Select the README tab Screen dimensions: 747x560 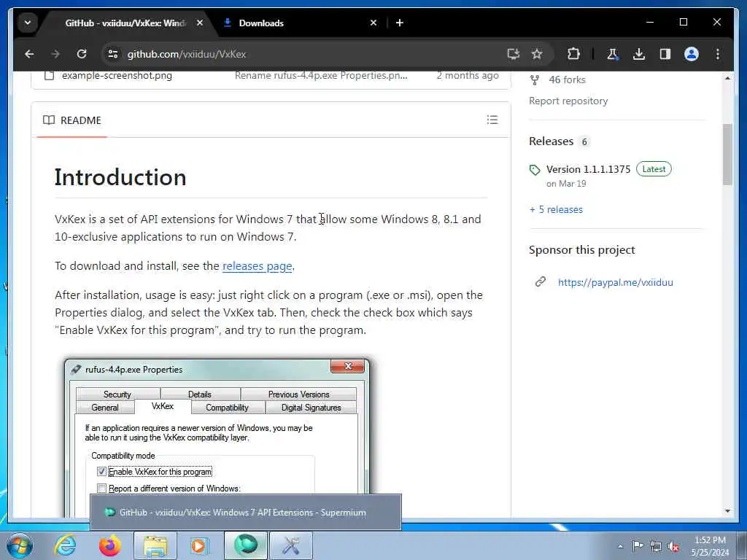pos(72,120)
